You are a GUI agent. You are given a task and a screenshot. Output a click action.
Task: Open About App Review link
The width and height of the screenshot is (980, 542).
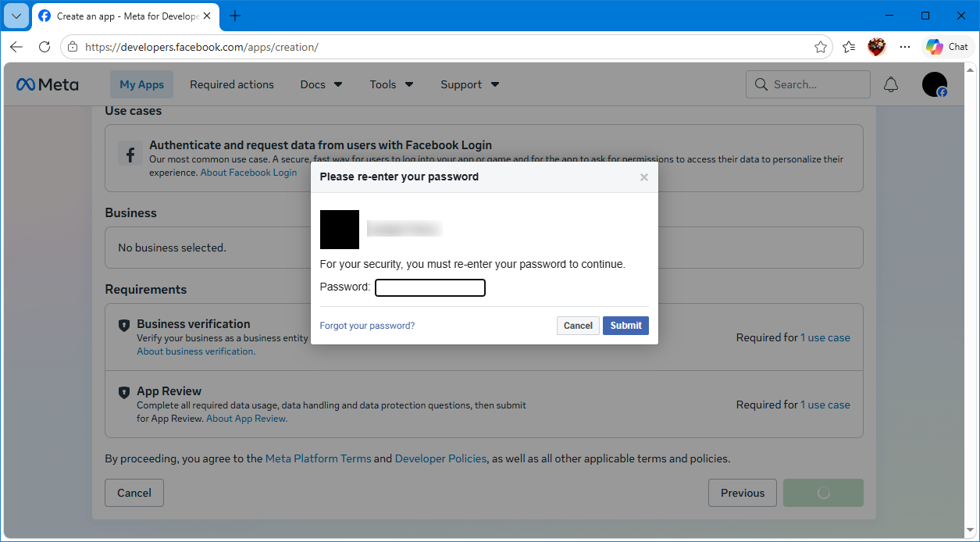[247, 419]
